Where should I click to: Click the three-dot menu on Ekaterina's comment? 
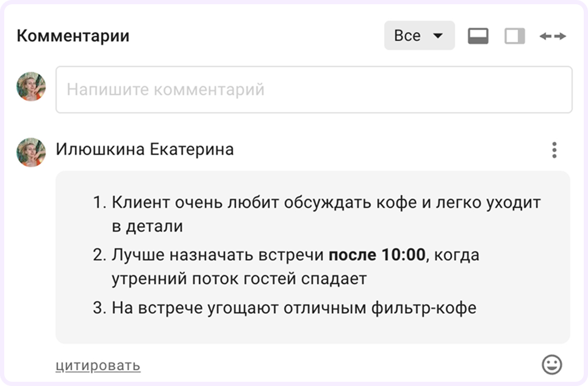coord(554,149)
